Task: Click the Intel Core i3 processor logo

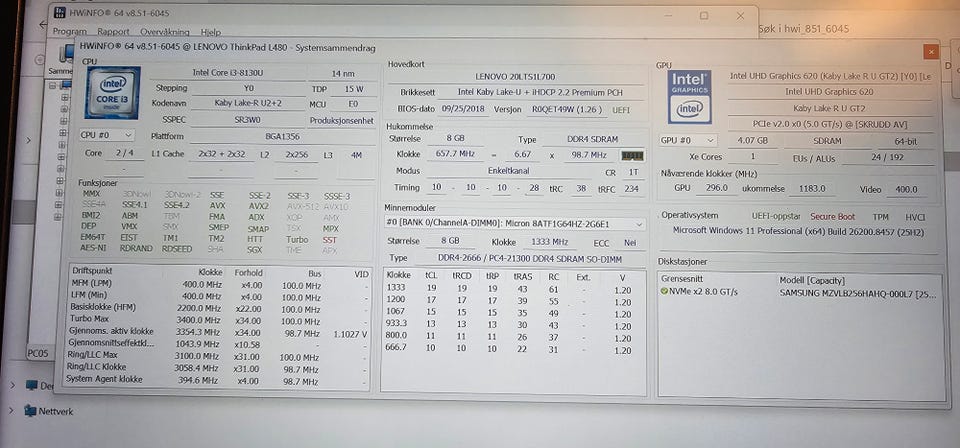Action: [113, 92]
